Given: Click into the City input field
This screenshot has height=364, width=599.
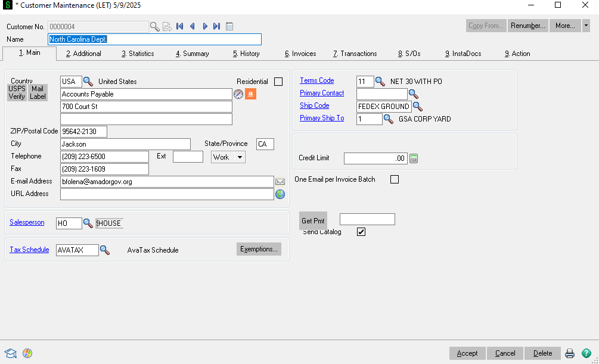Looking at the screenshot, I should 125,144.
